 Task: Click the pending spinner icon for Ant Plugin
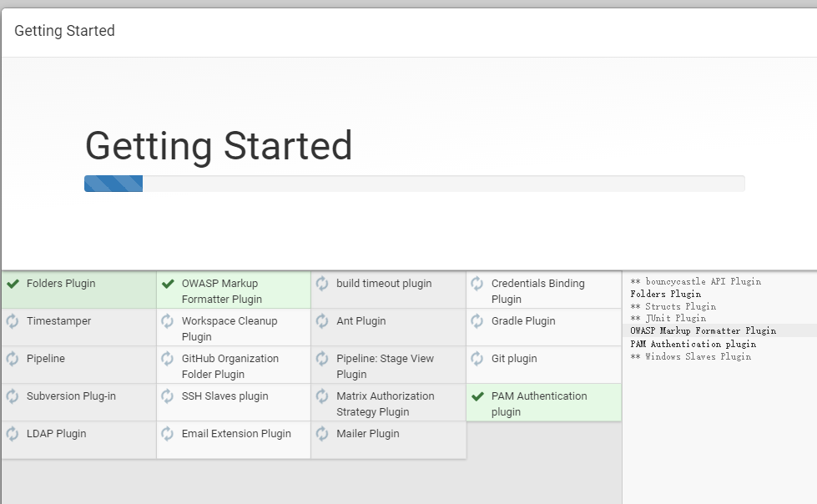click(x=322, y=320)
